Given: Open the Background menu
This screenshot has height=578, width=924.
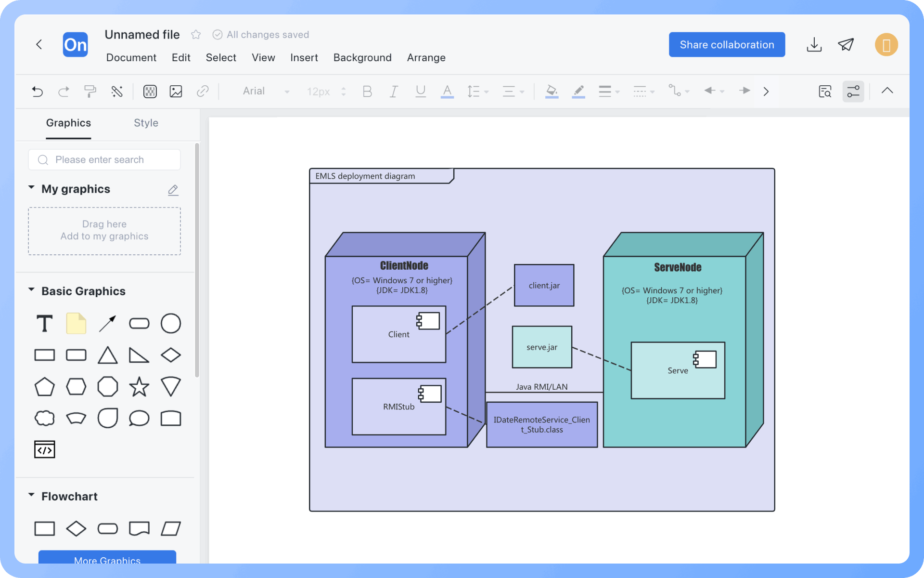Looking at the screenshot, I should tap(362, 58).
